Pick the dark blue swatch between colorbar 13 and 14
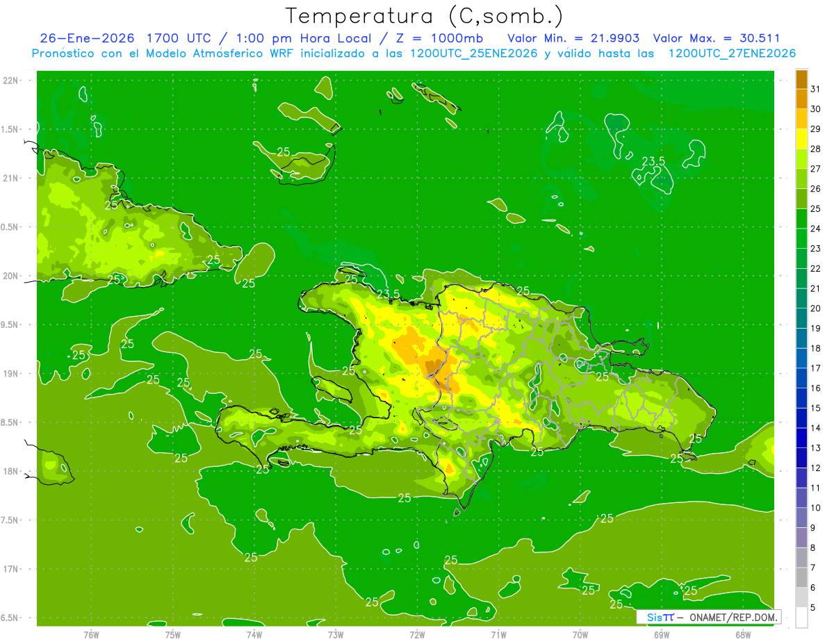This screenshot has width=834, height=644. pyautogui.click(x=801, y=438)
